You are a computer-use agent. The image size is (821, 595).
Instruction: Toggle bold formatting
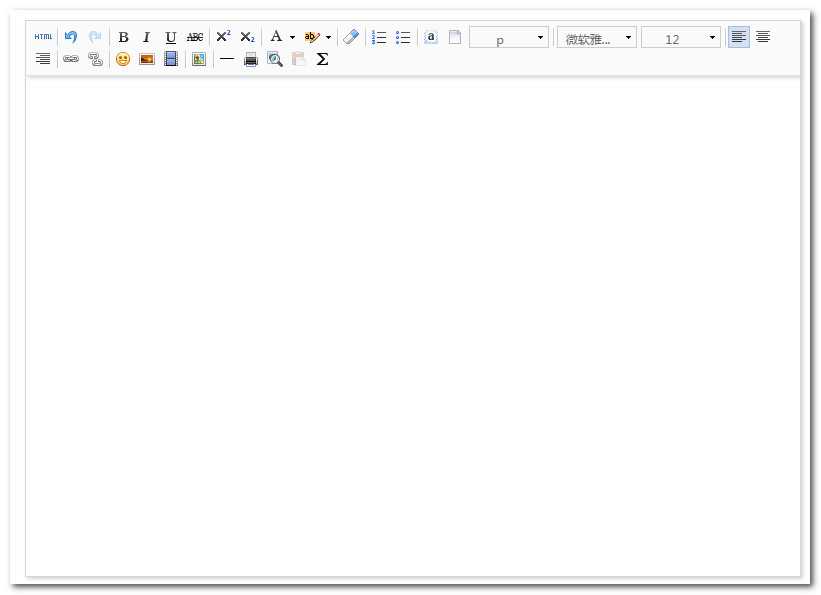[x=123, y=37]
